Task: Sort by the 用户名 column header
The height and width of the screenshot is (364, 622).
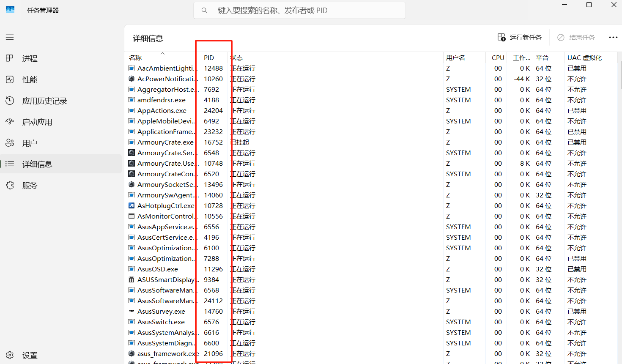Action: [455, 57]
